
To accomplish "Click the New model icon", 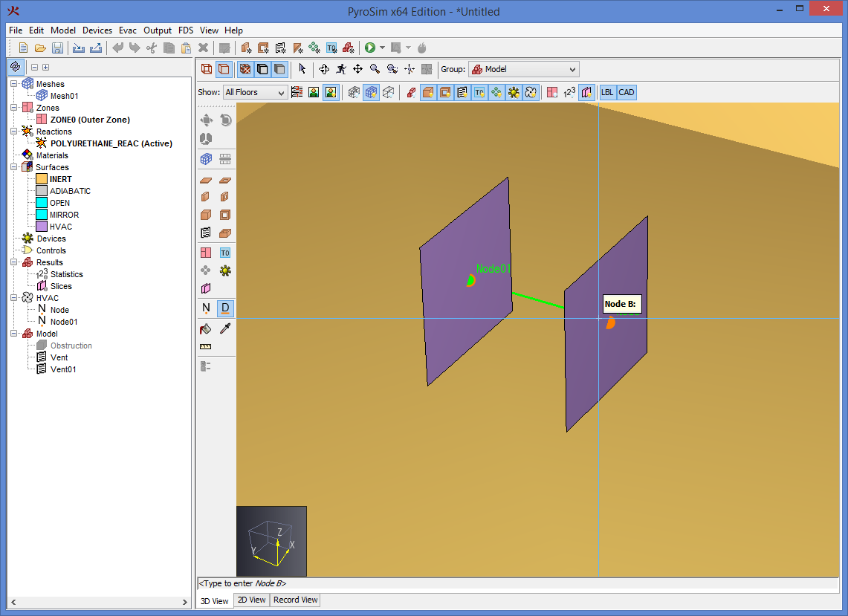I will (x=23, y=48).
